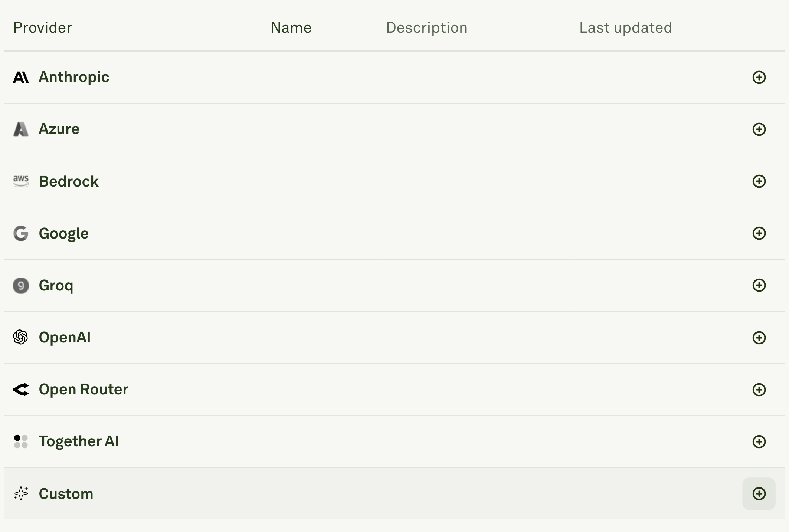Add a new Together AI connection
Image resolution: width=789 pixels, height=532 pixels.
(x=760, y=441)
